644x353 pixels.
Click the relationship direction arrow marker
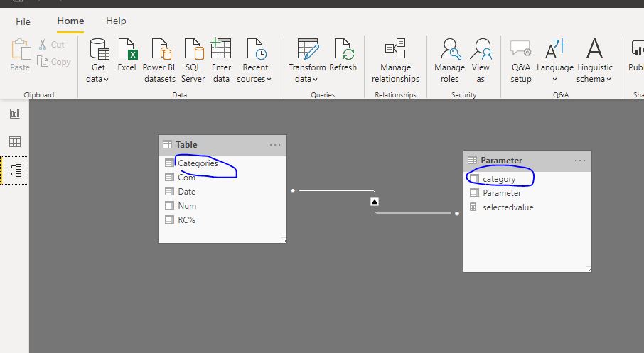point(375,202)
